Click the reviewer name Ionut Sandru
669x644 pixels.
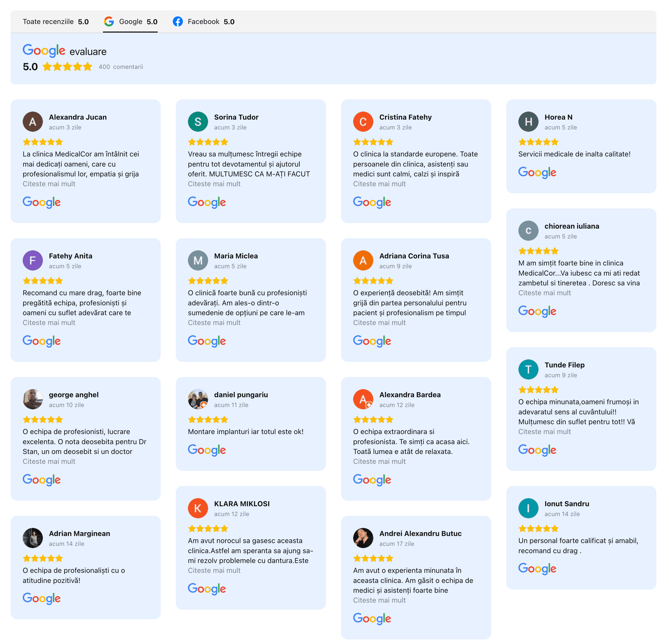pos(567,504)
